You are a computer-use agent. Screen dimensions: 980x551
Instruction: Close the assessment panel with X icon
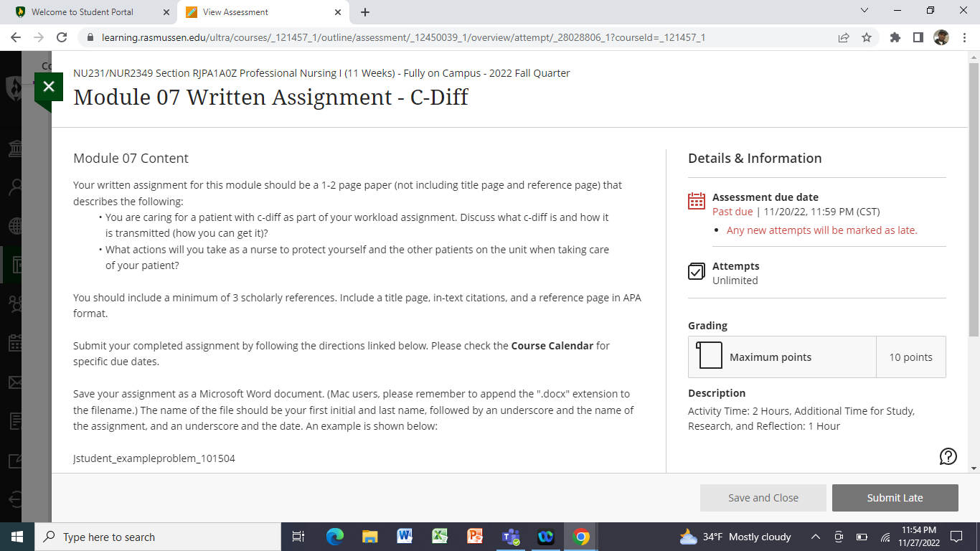coord(48,87)
